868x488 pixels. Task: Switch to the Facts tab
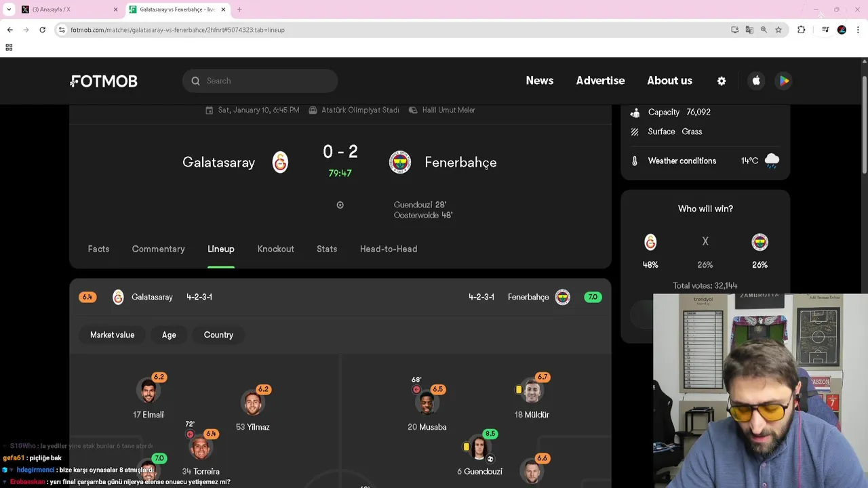(98, 249)
